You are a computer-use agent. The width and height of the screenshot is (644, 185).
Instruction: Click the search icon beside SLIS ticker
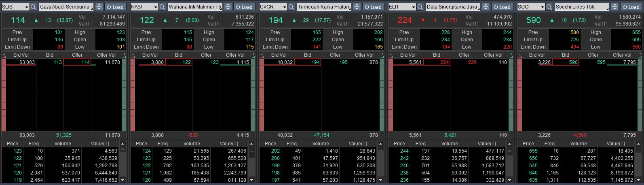click(x=33, y=7)
